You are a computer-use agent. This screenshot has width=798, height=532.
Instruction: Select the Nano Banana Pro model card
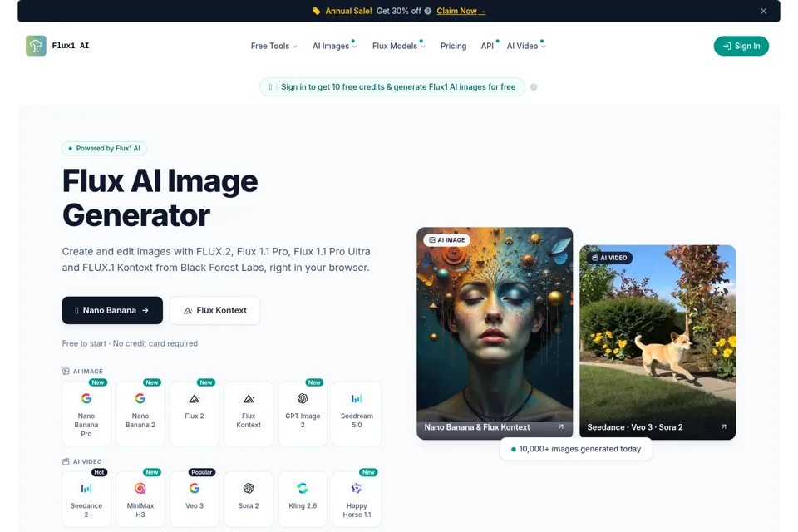click(x=86, y=414)
